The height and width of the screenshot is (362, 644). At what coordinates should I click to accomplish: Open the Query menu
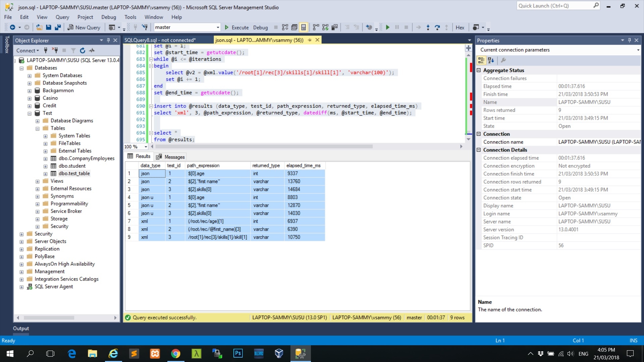pyautogui.click(x=62, y=17)
